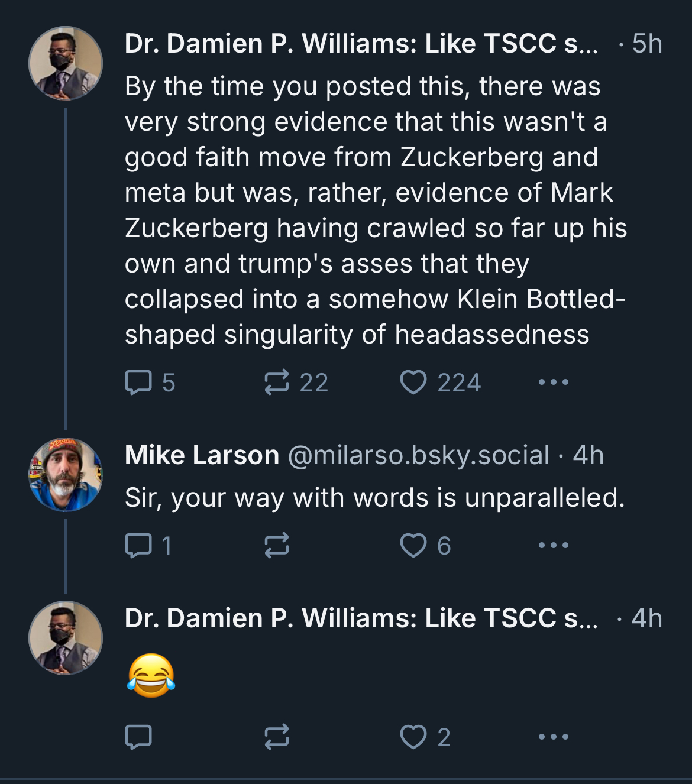Screen dimensions: 692x784
Task: Open the @milarso.bsky.social handle
Action: coord(419,455)
